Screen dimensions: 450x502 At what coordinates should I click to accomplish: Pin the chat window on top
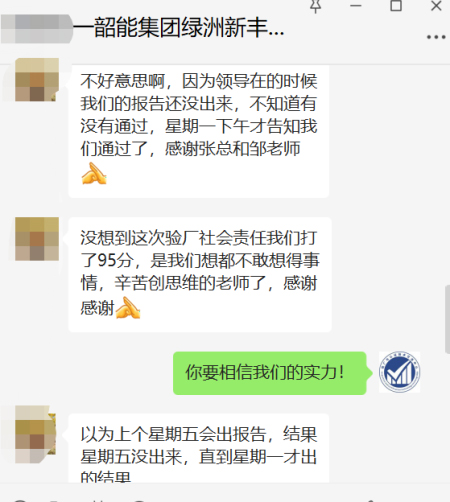(315, 6)
